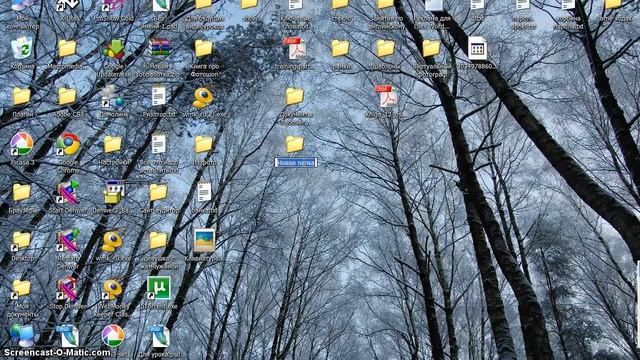Select the Denwer3 installer icon
640x360 pixels.
coord(113,192)
